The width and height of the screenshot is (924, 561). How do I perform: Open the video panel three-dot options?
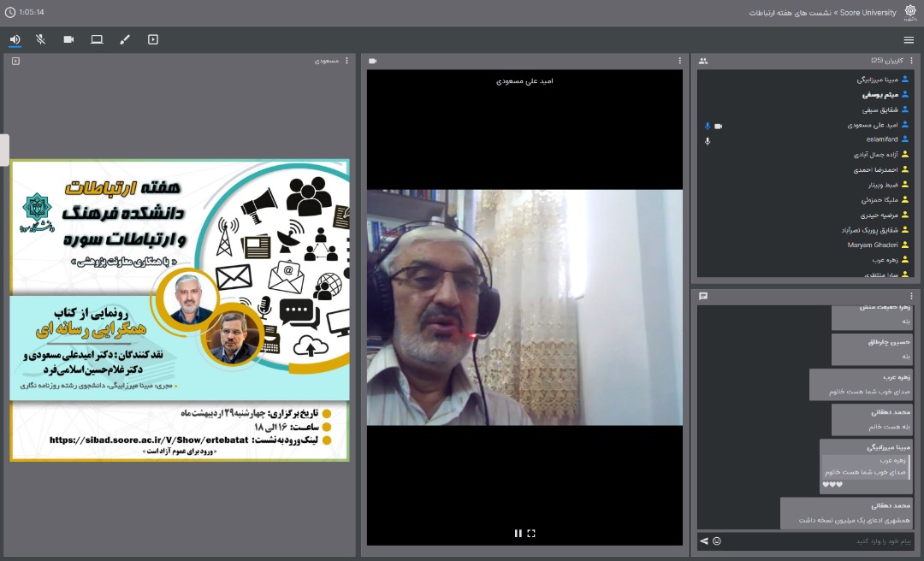(679, 61)
